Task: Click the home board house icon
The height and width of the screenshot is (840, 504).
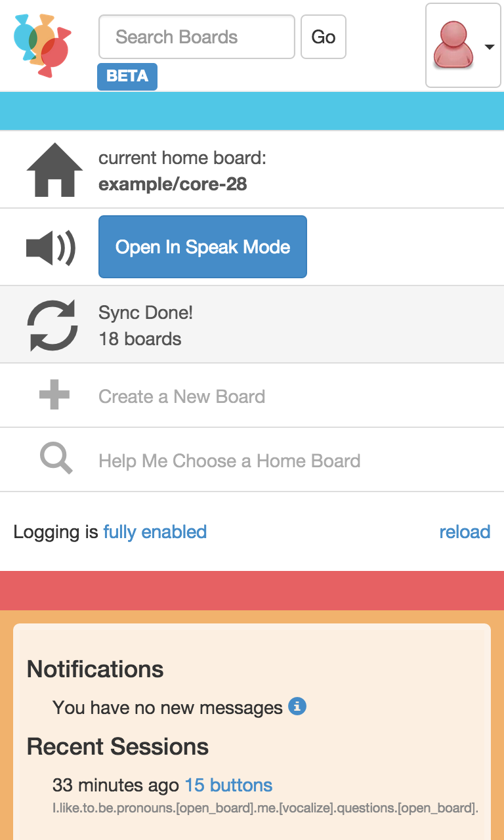Action: click(x=54, y=169)
